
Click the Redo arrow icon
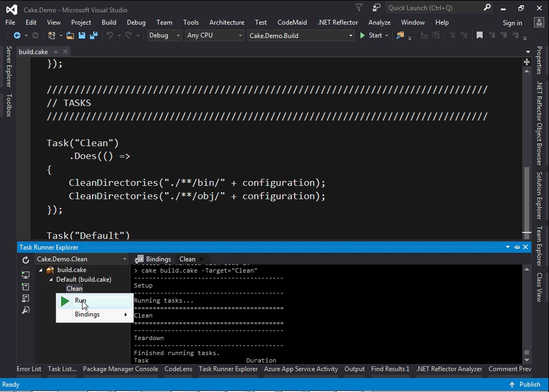(129, 35)
